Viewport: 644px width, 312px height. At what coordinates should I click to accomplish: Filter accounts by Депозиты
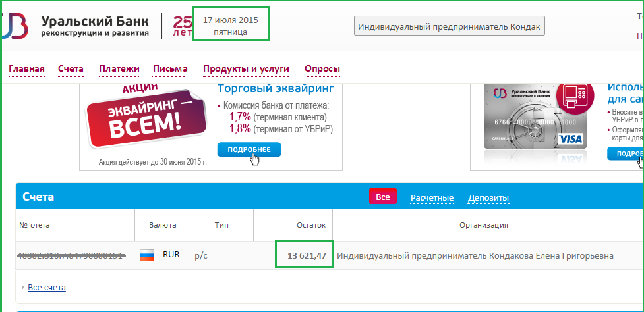coord(488,198)
